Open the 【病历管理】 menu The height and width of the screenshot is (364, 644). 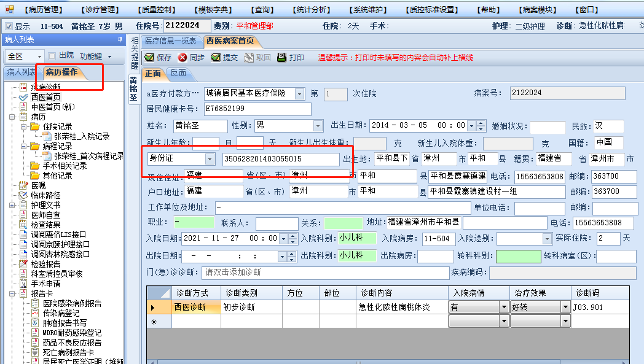tap(44, 9)
